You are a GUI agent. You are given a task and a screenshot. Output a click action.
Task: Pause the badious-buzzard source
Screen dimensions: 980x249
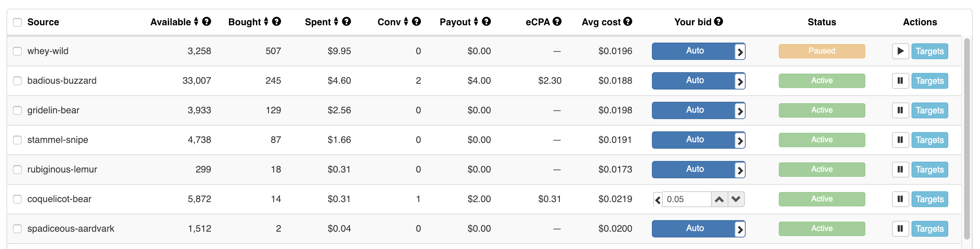[x=900, y=81]
